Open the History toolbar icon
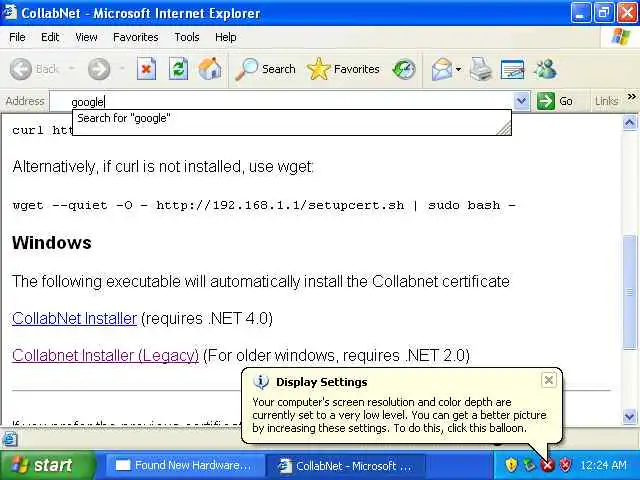640x480 pixels. pyautogui.click(x=404, y=69)
